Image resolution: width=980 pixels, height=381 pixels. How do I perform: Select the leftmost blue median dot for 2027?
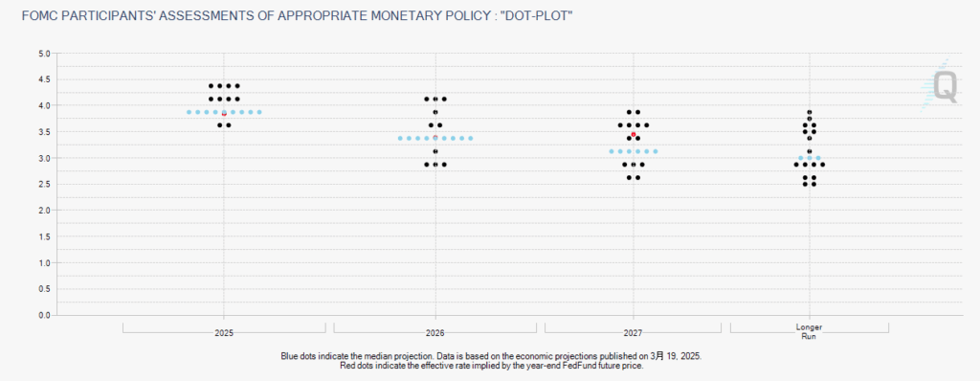click(612, 151)
